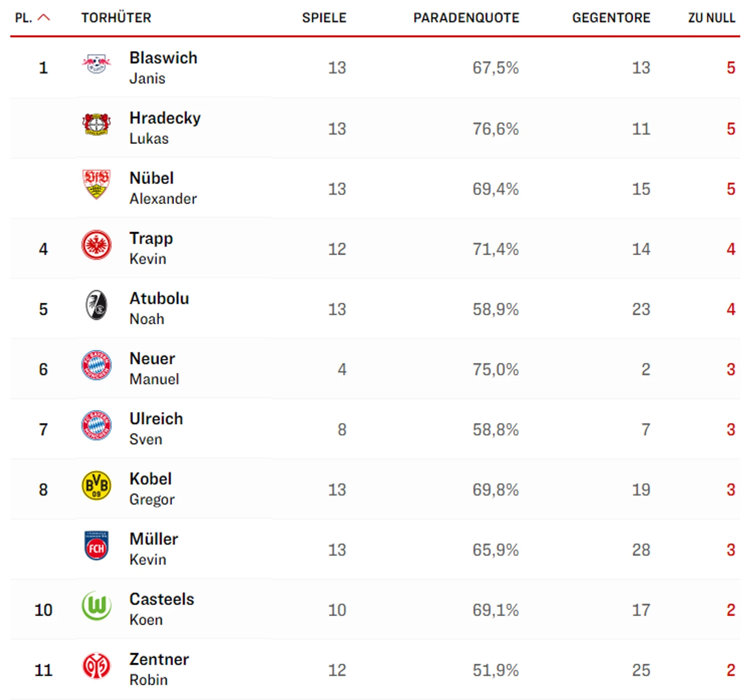The image size is (756, 700).
Task: Click the Bayer Leverkusen club crest
Action: pos(96,124)
